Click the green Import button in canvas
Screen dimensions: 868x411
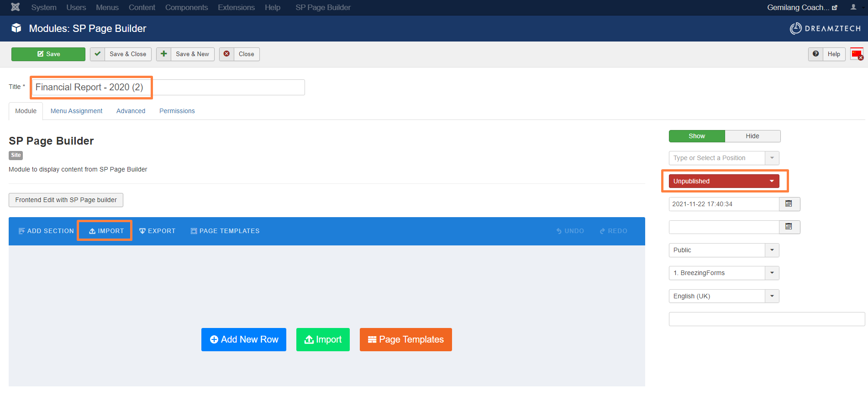click(323, 339)
